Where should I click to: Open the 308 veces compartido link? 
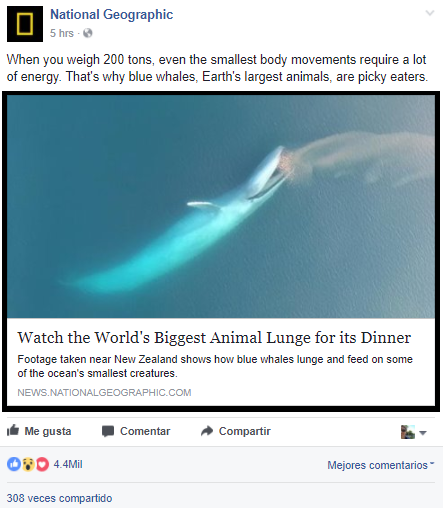pos(59,498)
